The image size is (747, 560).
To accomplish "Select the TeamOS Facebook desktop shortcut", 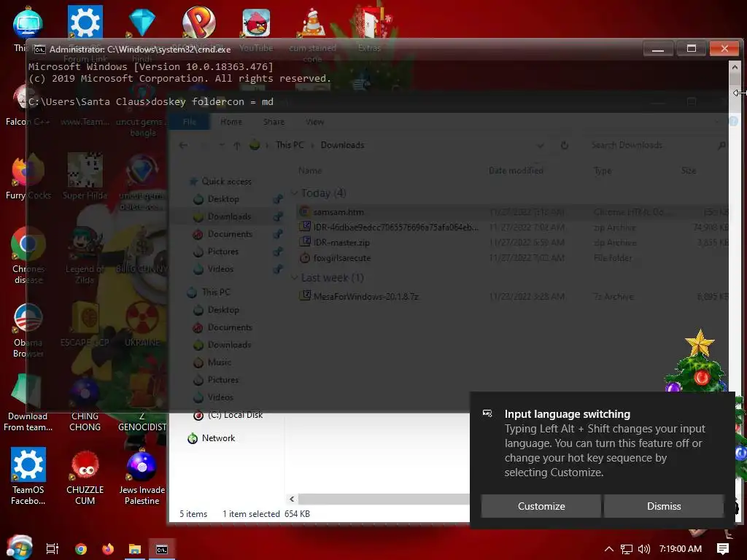I will click(28, 476).
